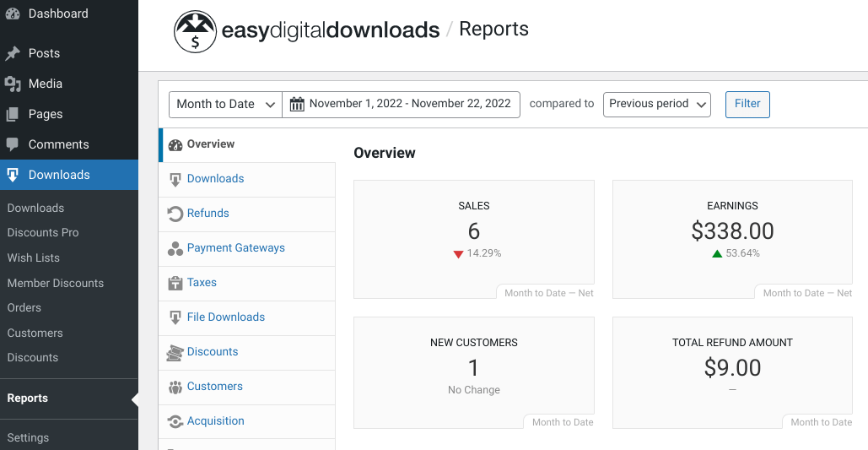Click the Posts pushpin icon
Viewport: 868px width, 450px height.
(13, 53)
